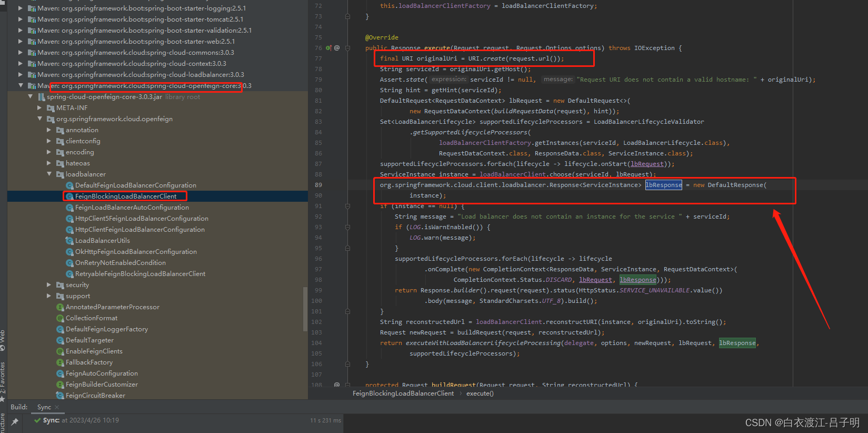Click the LoadBalancerUtils class icon
Image resolution: width=868 pixels, height=433 pixels.
coord(69,241)
